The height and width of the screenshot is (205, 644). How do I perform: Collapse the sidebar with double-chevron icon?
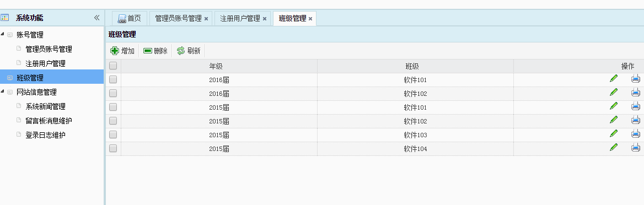[x=96, y=18]
